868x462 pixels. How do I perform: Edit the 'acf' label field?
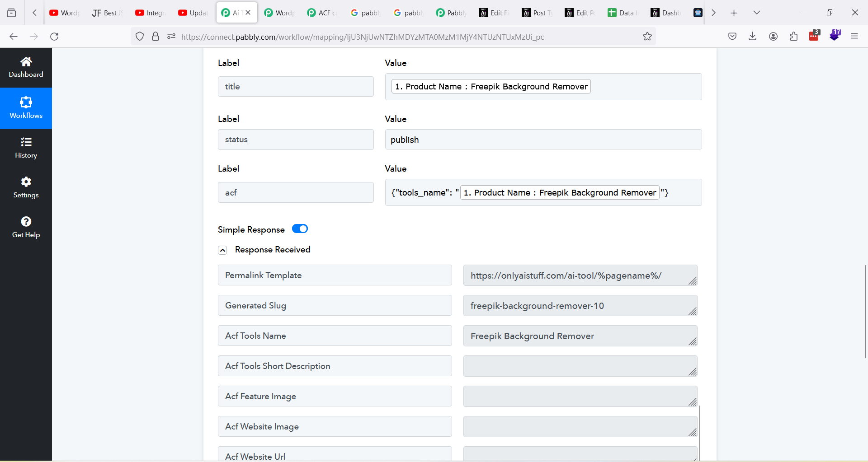click(x=296, y=192)
